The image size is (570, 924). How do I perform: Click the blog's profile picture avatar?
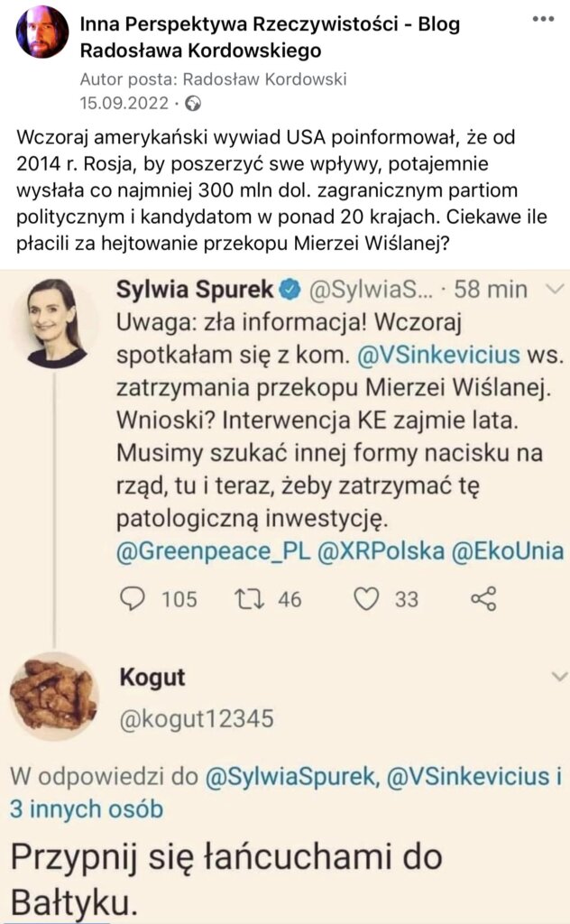(x=41, y=32)
